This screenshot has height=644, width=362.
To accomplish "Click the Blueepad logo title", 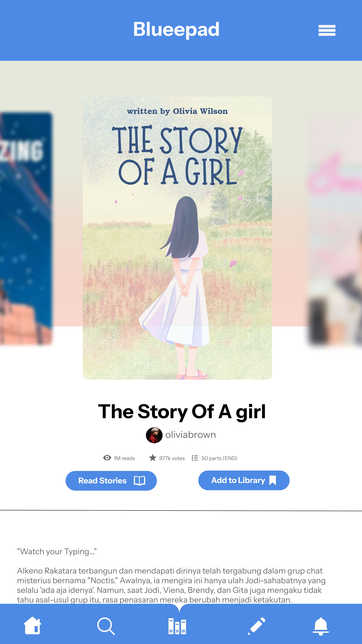I will click(x=176, y=30).
